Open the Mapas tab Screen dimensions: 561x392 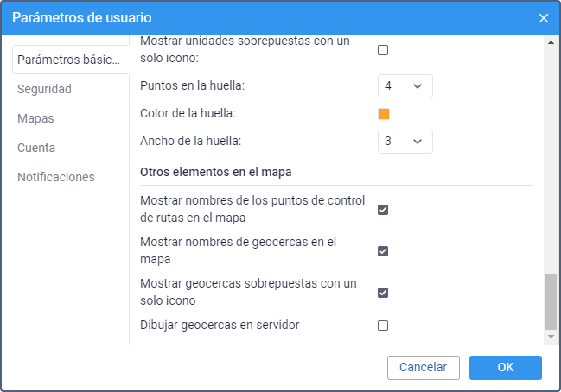tap(35, 118)
